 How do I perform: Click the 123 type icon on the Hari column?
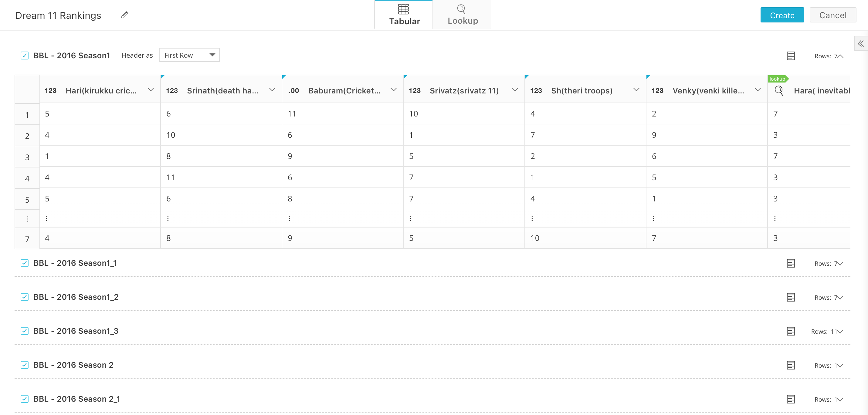pos(51,91)
